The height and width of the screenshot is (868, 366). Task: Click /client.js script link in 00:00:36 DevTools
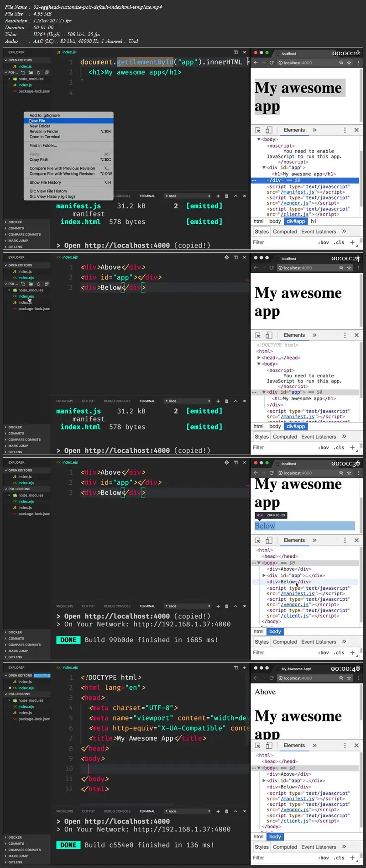(x=294, y=616)
